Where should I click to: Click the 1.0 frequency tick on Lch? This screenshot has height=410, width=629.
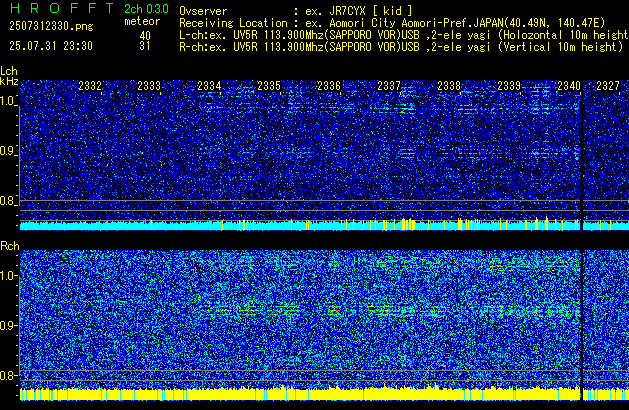coord(8,101)
